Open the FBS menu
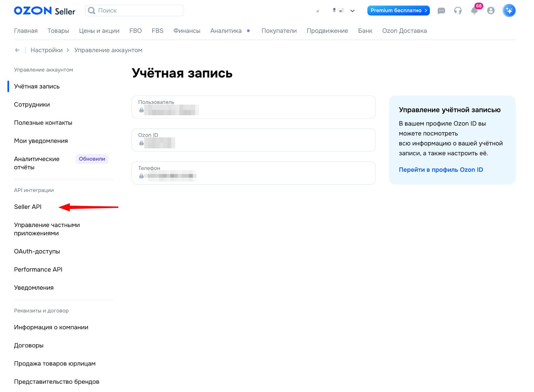The width and height of the screenshot is (534, 392). pos(158,31)
